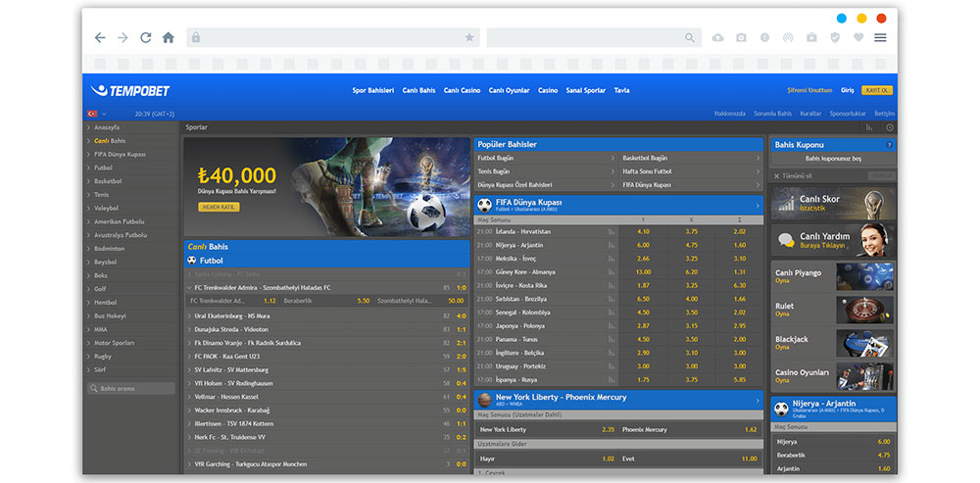Viewport: 980px width, 483px height.
Task: Open stats icon for İzlanda - Hırvatistan
Action: [612, 232]
